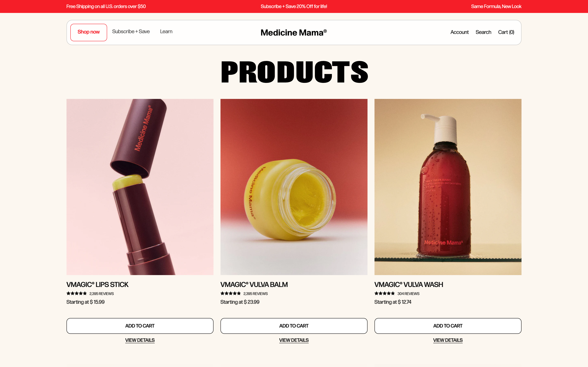Image resolution: width=588 pixels, height=367 pixels.
Task: Click the Subscribe + Save 20% Off banner
Action: coord(294,7)
